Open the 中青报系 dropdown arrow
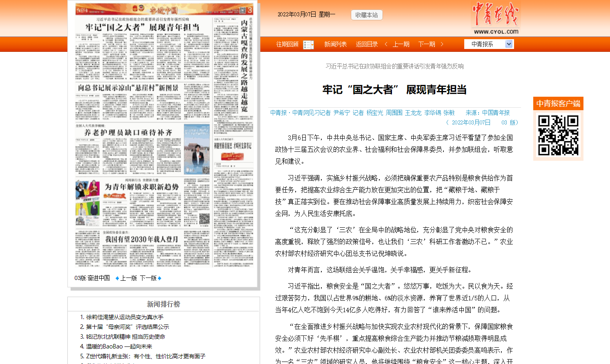610x364 pixels. click(x=509, y=44)
